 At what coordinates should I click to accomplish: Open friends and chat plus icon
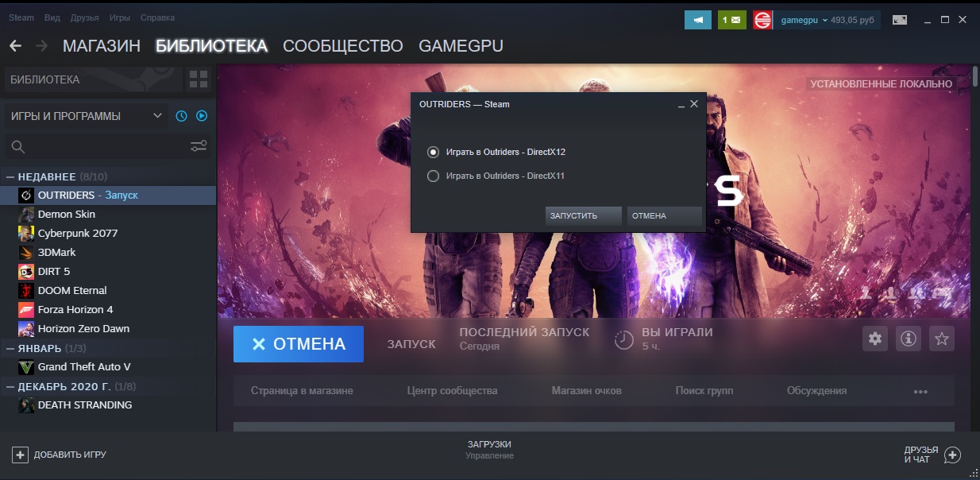(952, 455)
